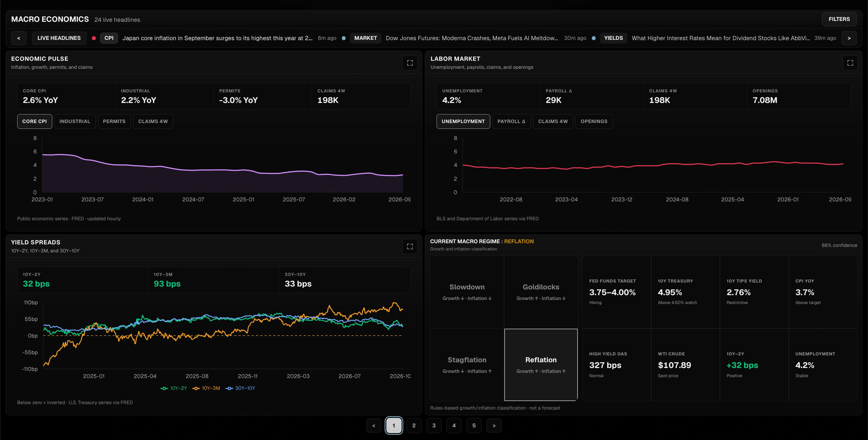Go to page 4
This screenshot has width=868, height=440.
tap(454, 426)
